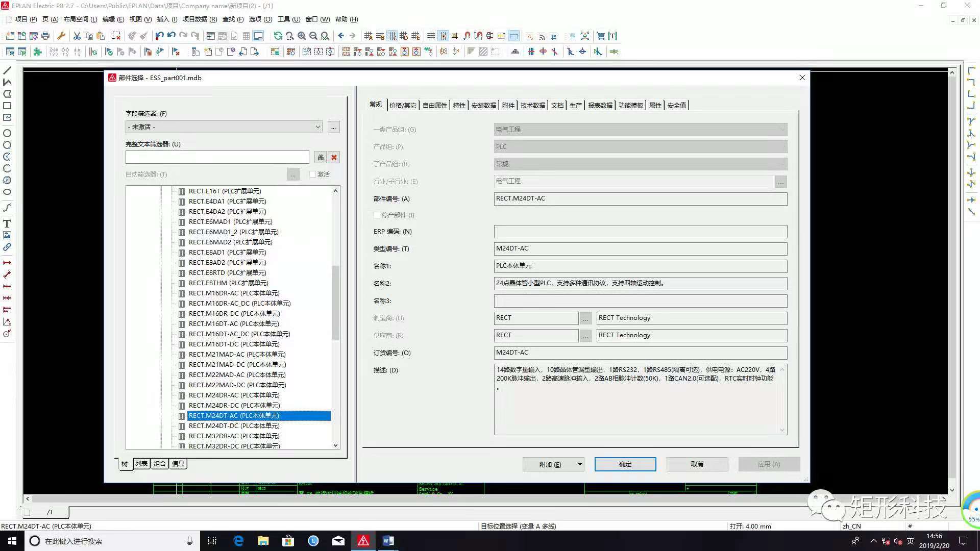
Task: Select the insert image tool
Action: click(x=7, y=235)
